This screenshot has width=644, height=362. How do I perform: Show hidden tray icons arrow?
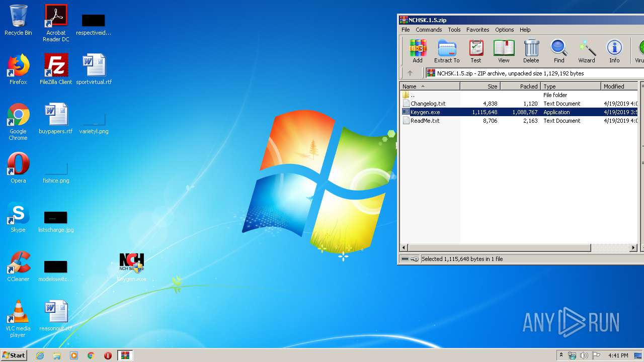pyautogui.click(x=561, y=355)
